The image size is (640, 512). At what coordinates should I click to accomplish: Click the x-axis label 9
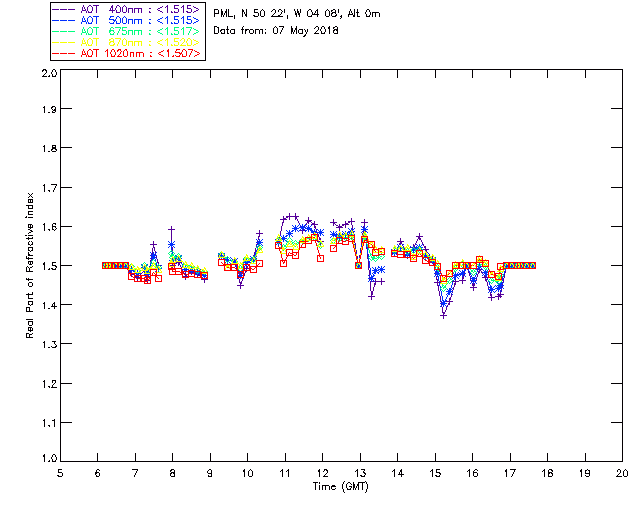pyautogui.click(x=210, y=473)
